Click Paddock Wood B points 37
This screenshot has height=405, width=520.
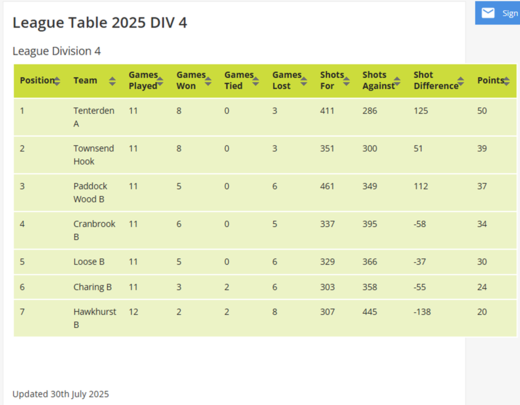coord(482,186)
